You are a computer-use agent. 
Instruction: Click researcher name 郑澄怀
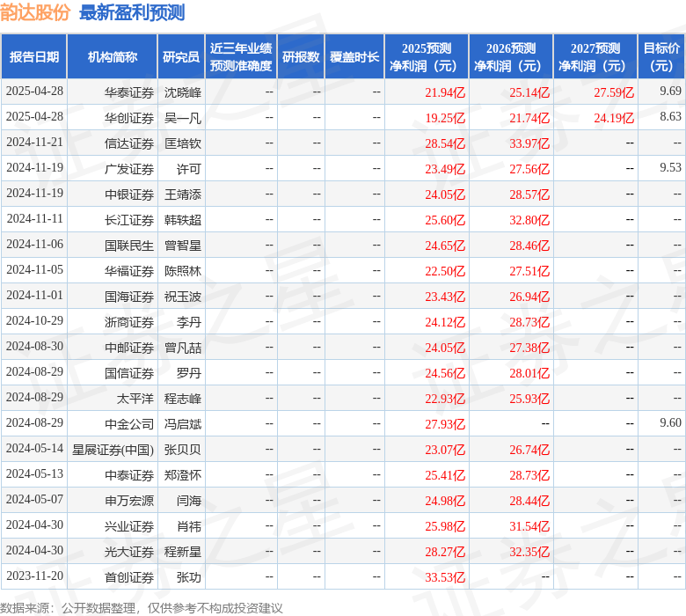click(x=183, y=475)
